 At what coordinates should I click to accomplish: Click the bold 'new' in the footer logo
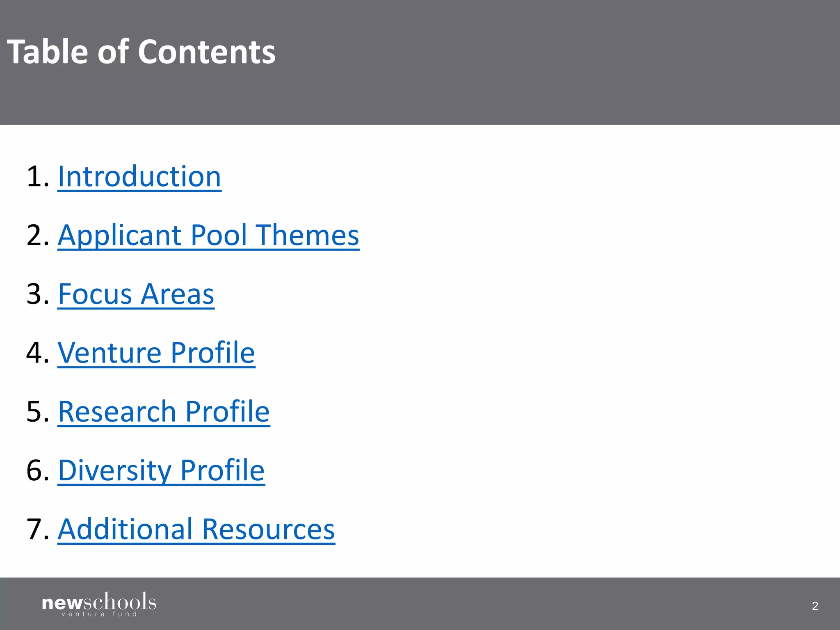62,603
